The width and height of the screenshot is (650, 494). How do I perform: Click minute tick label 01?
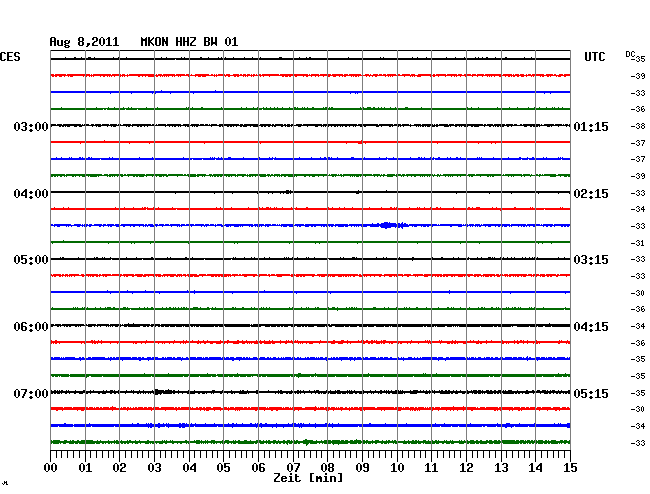85,468
